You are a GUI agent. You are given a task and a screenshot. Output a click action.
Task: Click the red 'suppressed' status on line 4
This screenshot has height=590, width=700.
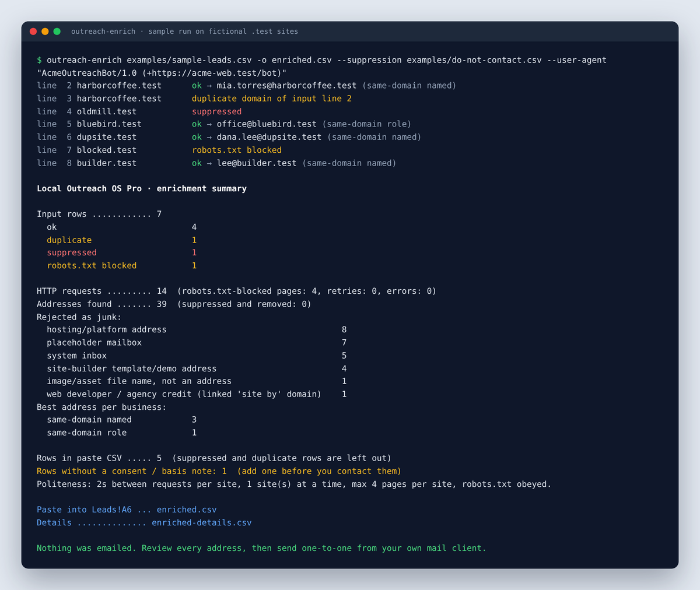[x=216, y=111]
